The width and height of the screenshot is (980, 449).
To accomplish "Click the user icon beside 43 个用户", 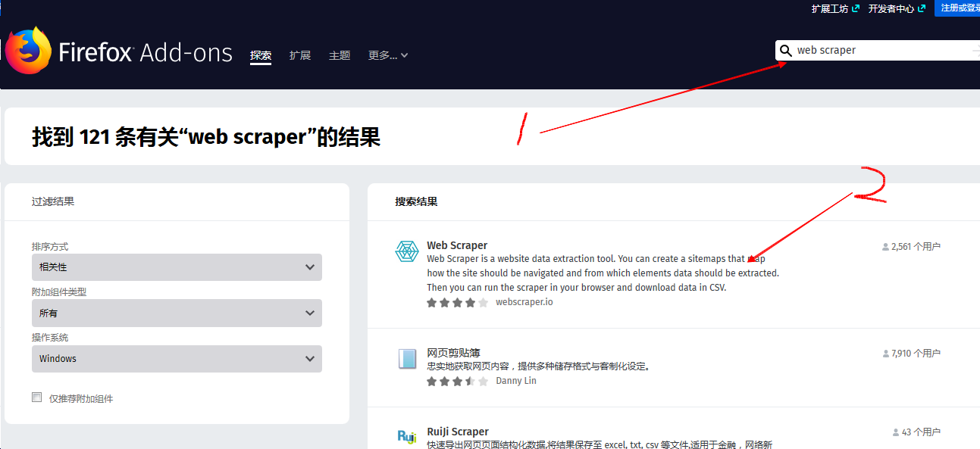I will (x=896, y=432).
